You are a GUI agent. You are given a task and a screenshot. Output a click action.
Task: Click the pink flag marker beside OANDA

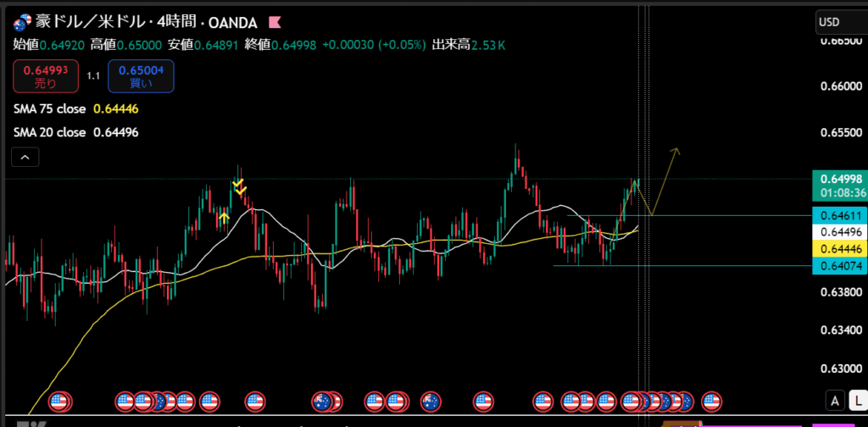275,23
